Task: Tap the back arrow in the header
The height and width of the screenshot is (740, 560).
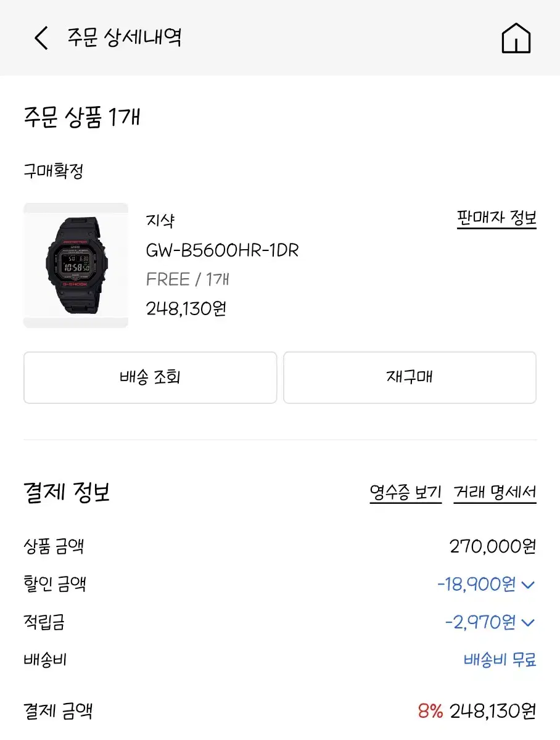Action: tap(41, 38)
